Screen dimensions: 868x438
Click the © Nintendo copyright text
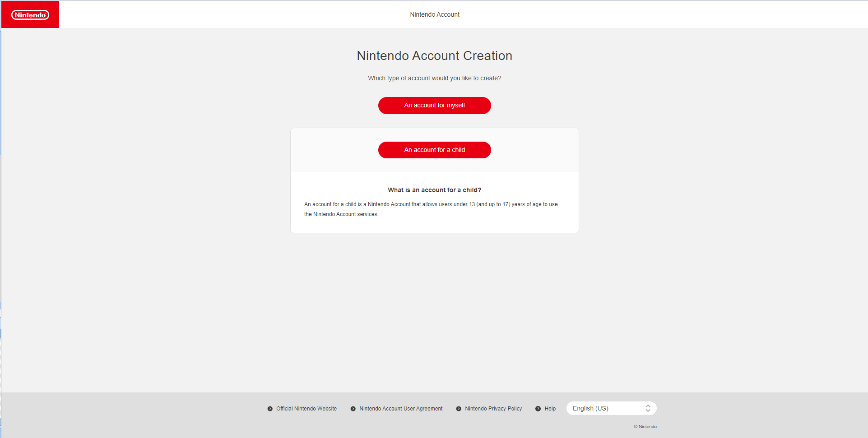pyautogui.click(x=645, y=426)
